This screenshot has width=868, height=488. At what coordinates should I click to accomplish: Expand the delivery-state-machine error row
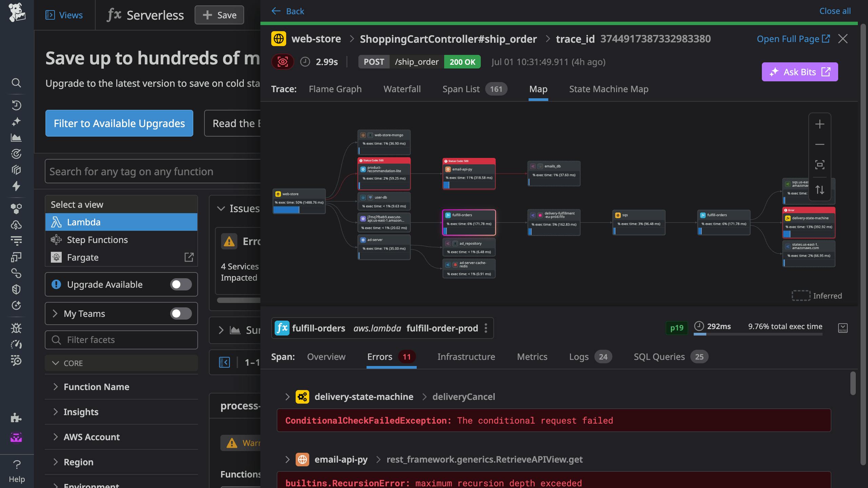pos(288,397)
